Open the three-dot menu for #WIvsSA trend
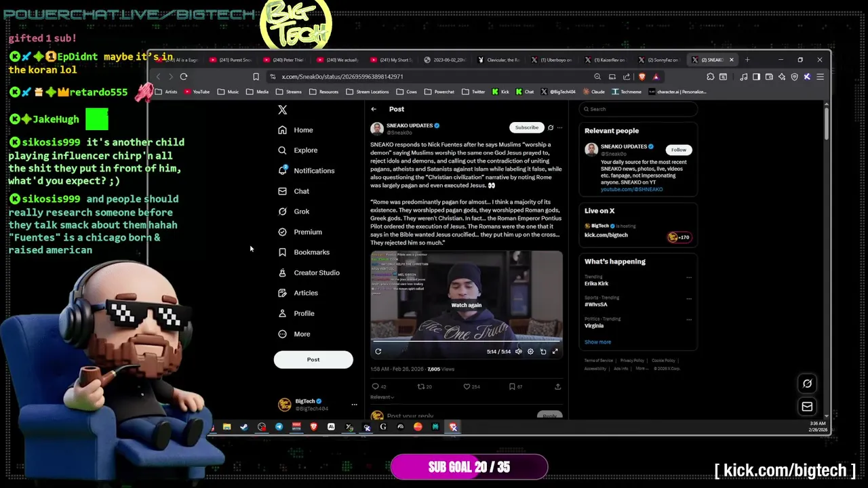 click(x=689, y=298)
